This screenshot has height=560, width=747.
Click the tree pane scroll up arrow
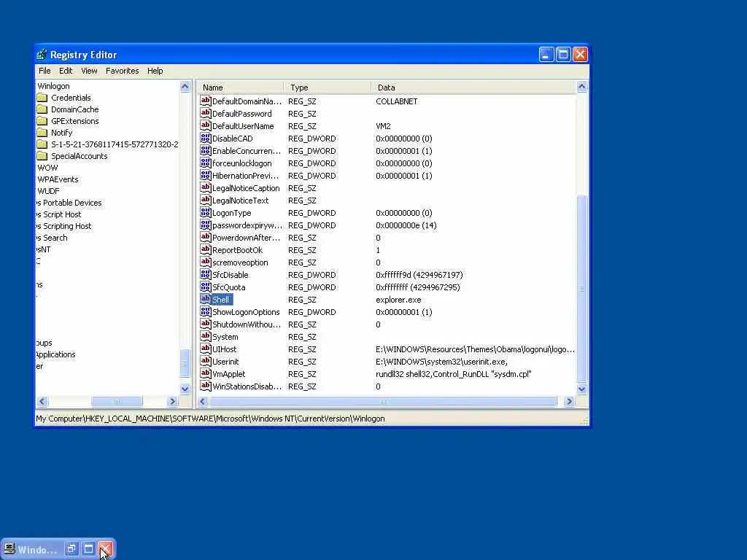pos(185,86)
